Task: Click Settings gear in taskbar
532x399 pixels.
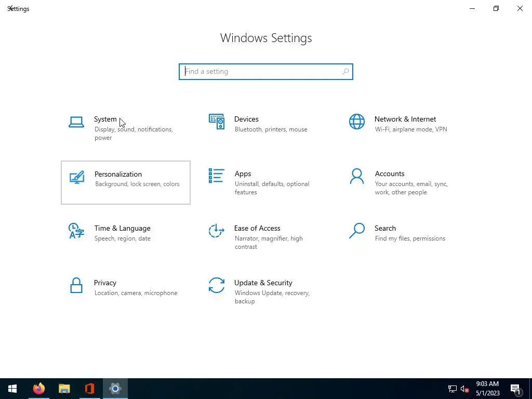Action: click(x=115, y=389)
